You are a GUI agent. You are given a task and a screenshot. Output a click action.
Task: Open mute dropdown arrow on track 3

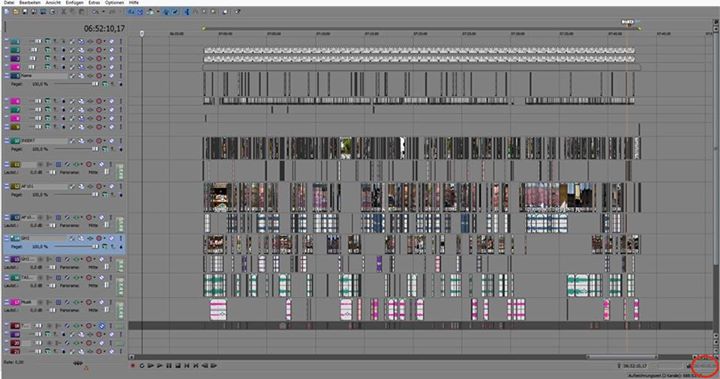104,59
